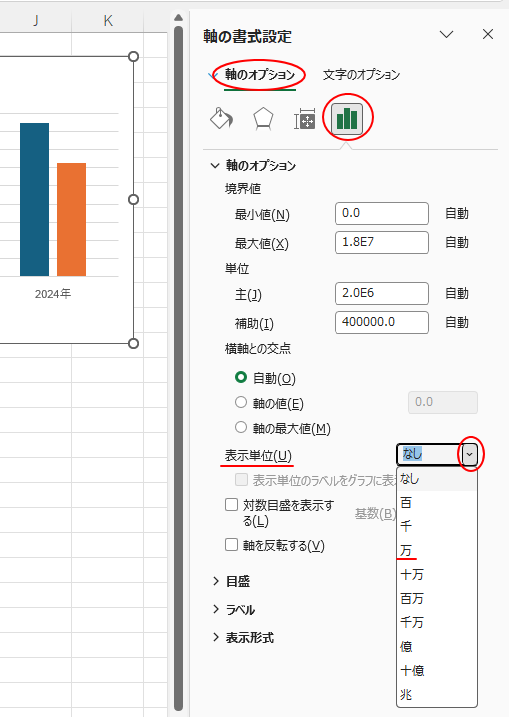Select the Axis Options bar chart icon
Viewport: 509px width, 717px height.
347,118
